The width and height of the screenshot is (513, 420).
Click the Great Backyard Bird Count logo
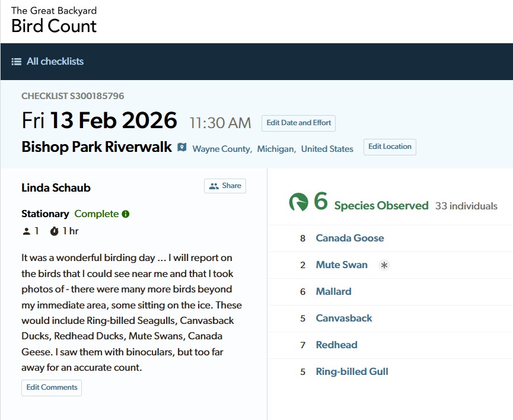tap(54, 21)
